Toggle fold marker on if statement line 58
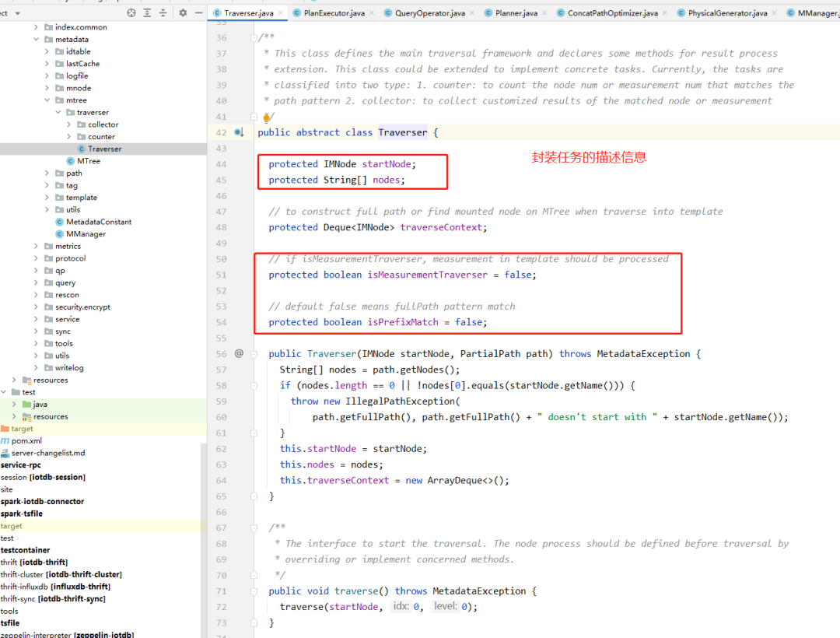Screen dimensions: 840x638 (x=254, y=386)
